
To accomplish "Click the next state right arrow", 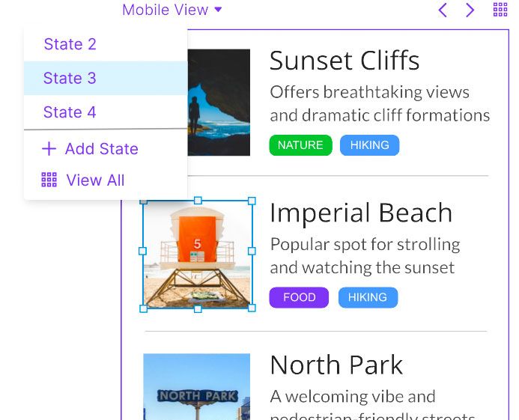I will tap(470, 10).
